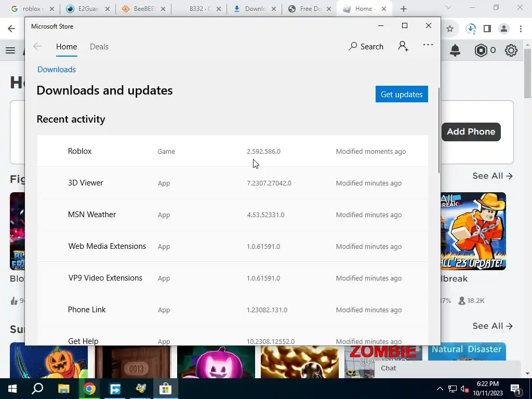532x399 pixels.
Task: Open Chrome tab search dropdown chevron
Action: 448,8
